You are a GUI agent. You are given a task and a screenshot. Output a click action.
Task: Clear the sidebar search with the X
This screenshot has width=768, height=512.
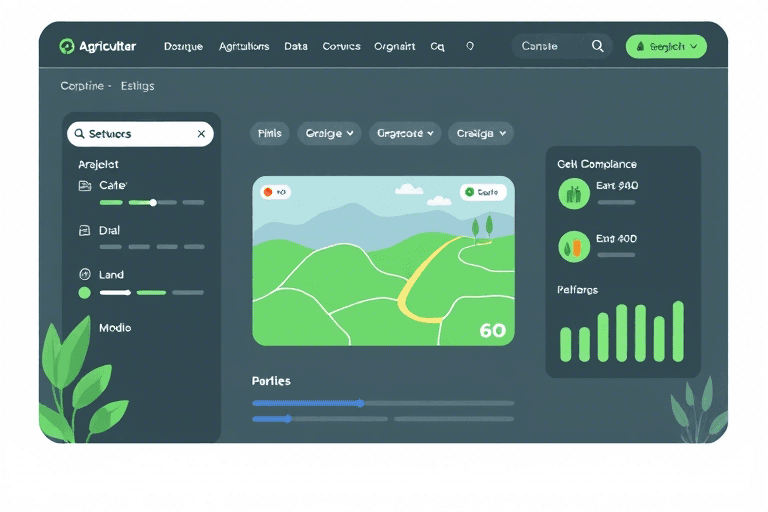(201, 134)
